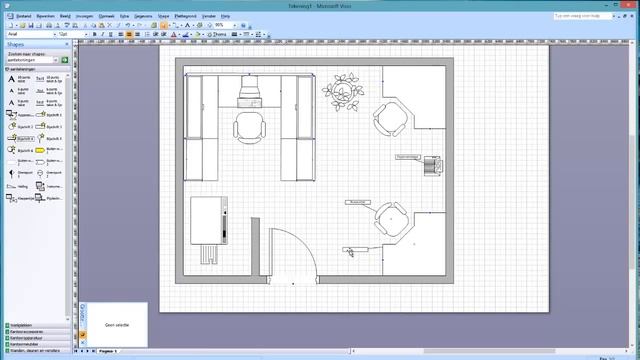This screenshot has height=360, width=640.
Task: Click the horizontal scrollbar under canvas
Action: [490, 351]
